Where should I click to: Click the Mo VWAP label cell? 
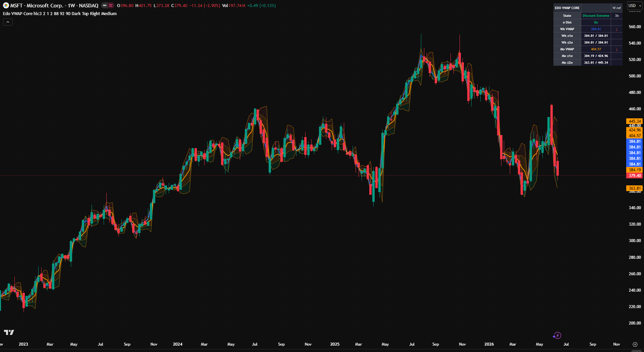point(567,49)
